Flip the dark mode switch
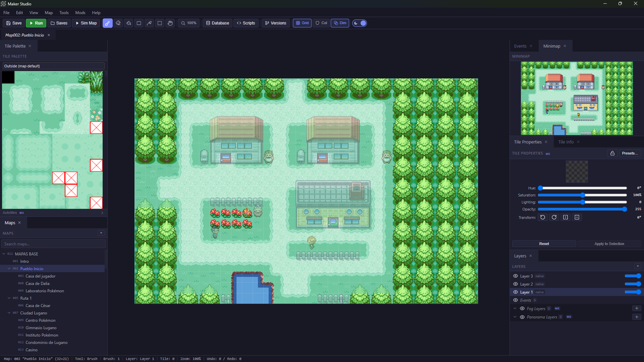 coord(360,23)
